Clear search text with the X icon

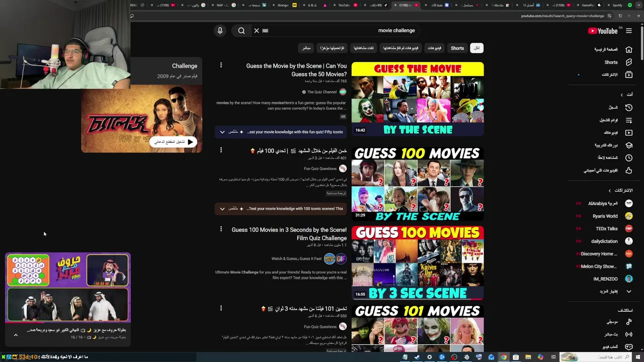[x=257, y=31]
